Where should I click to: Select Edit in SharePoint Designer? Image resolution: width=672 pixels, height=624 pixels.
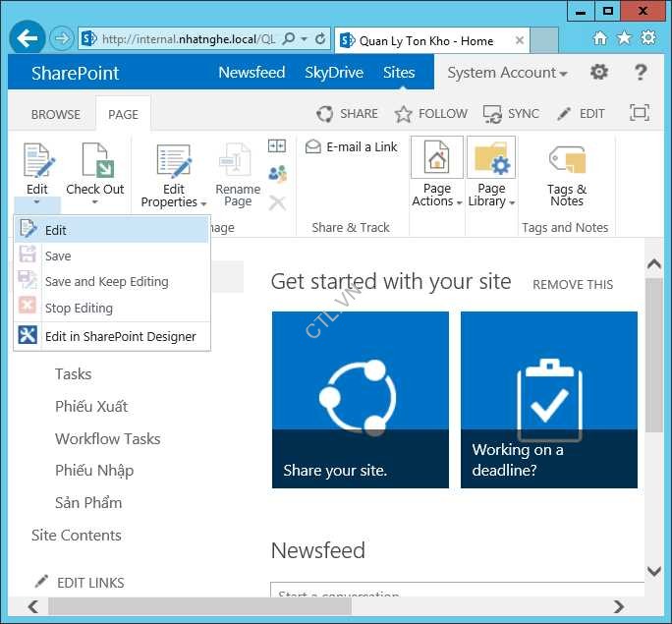coord(120,336)
